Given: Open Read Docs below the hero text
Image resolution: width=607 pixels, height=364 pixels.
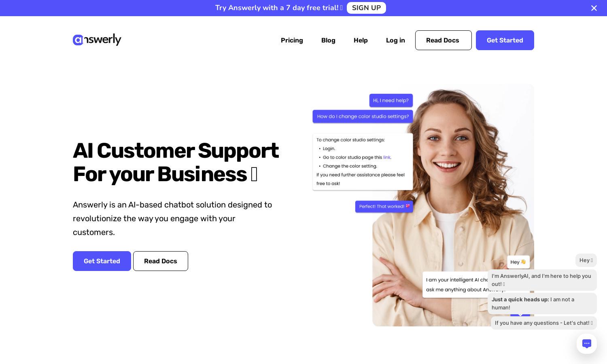Looking at the screenshot, I should (161, 261).
